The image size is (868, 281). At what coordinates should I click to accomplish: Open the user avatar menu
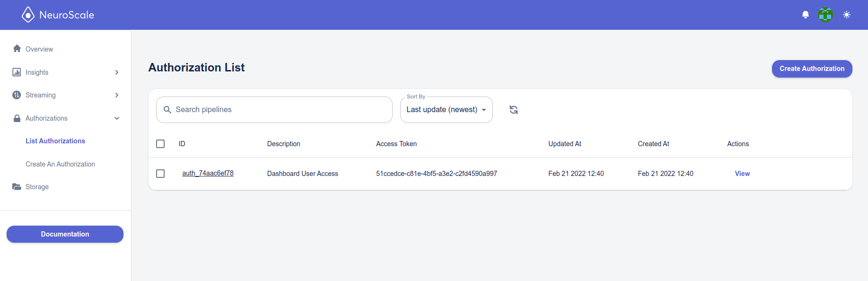click(x=825, y=15)
